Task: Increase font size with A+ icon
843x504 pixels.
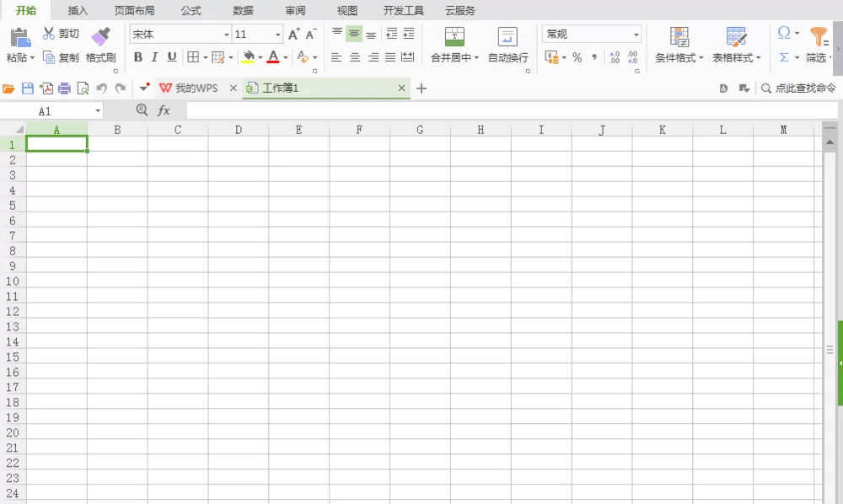Action: 293,35
